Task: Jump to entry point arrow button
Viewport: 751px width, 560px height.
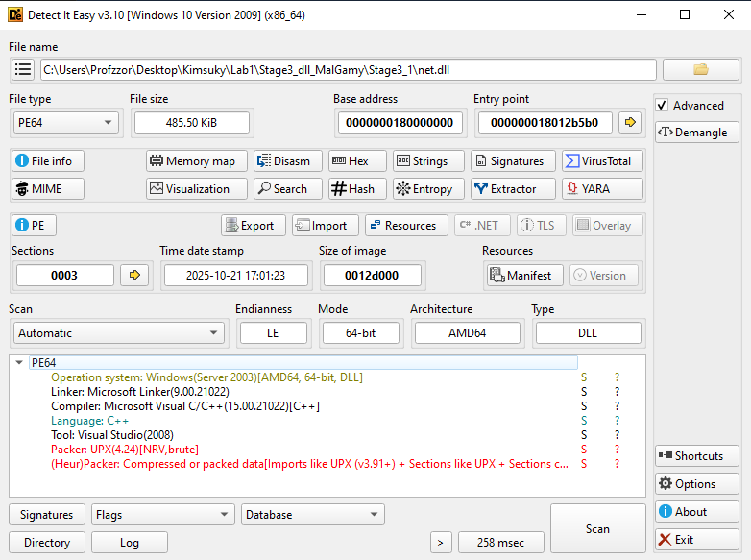Action: coord(630,122)
